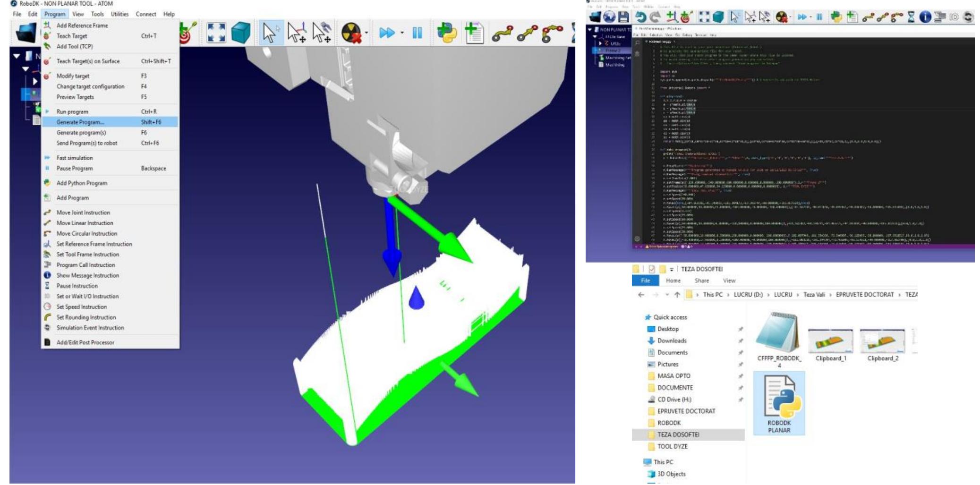Select Generate Program... from the Program menu
The width and height of the screenshot is (980, 485).
coord(110,122)
